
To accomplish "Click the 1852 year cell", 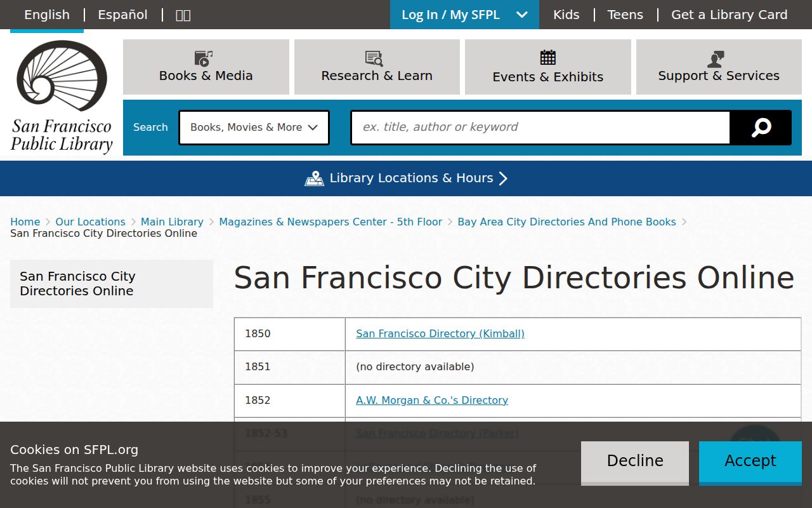I will 290,401.
